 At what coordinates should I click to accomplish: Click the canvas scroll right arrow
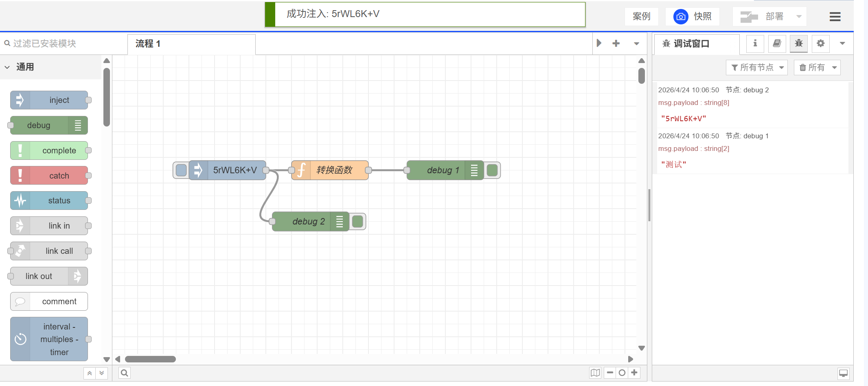pos(631,359)
